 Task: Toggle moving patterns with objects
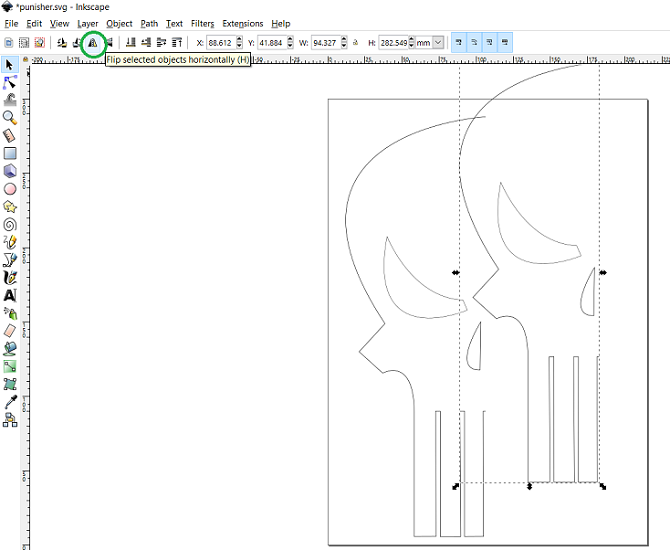505,43
